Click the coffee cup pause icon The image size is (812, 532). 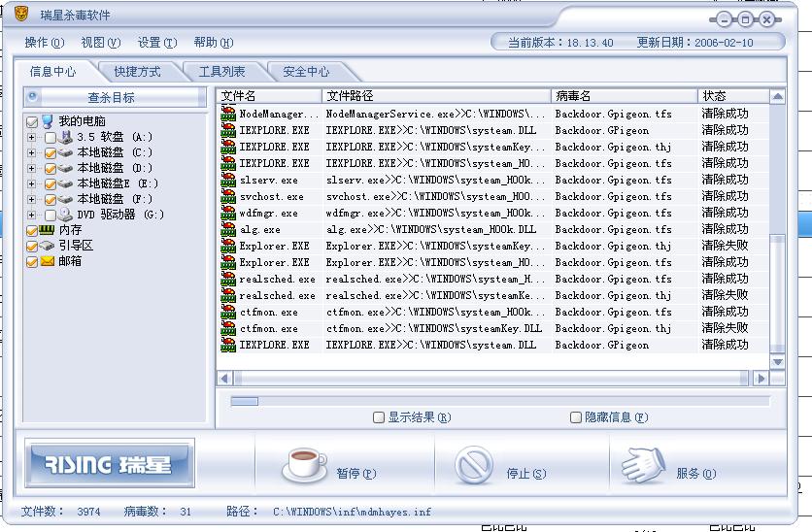click(x=304, y=464)
